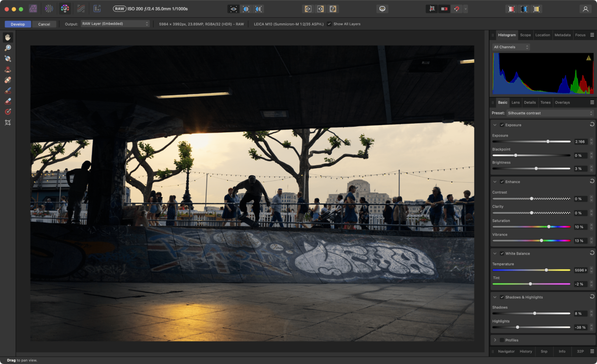Viewport: 597px width, 364px height.
Task: Click the Temperature slider handle
Action: [546, 270]
